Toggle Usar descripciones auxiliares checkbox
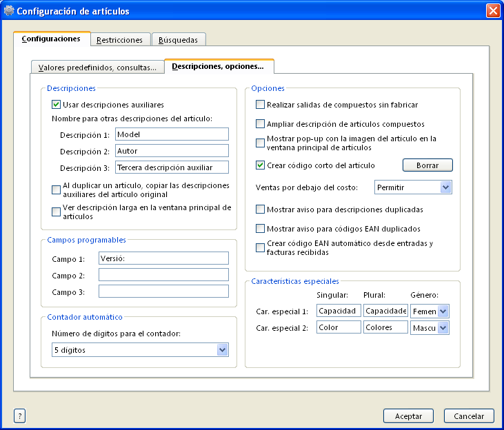The width and height of the screenshot is (504, 430). [x=57, y=105]
